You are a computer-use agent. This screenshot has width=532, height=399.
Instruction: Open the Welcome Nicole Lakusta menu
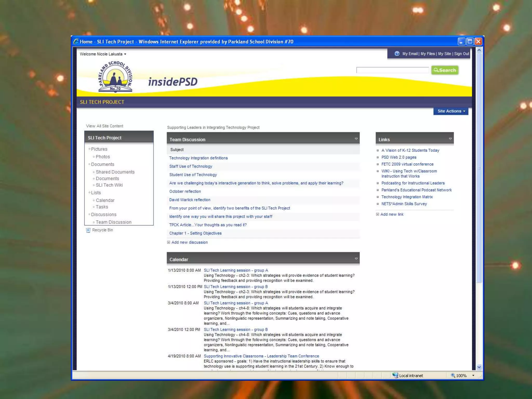click(x=103, y=54)
